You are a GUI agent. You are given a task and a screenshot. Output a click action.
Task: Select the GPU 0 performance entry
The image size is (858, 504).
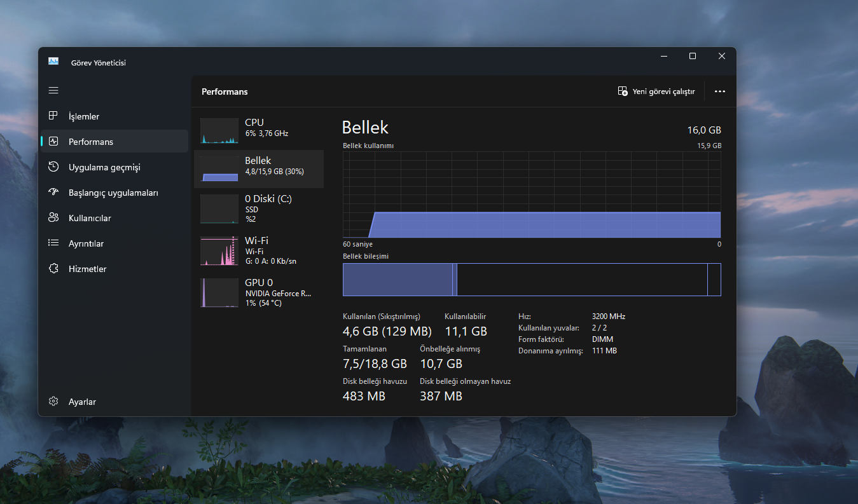tap(259, 292)
